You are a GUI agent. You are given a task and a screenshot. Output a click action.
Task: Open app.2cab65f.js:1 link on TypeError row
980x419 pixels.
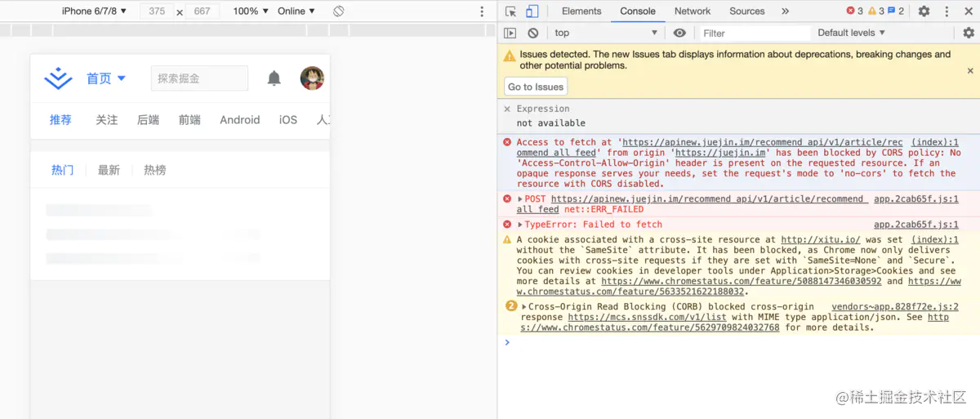tap(916, 225)
